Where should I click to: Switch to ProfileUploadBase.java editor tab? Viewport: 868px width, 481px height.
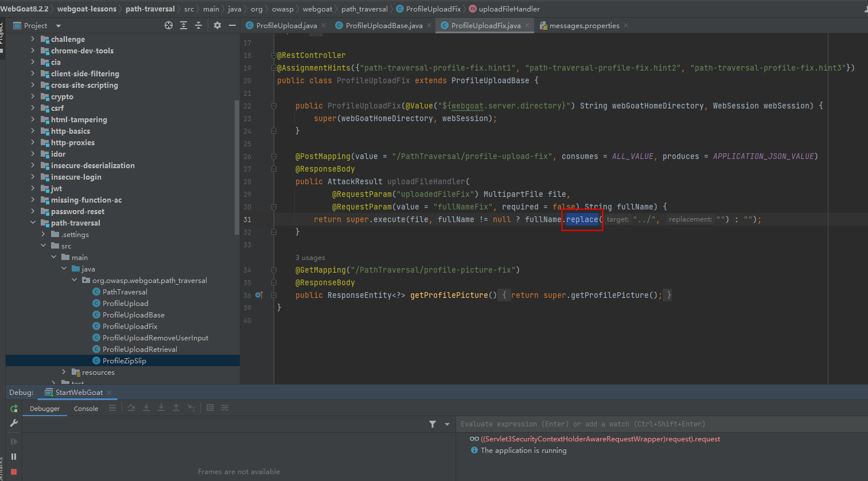point(384,26)
